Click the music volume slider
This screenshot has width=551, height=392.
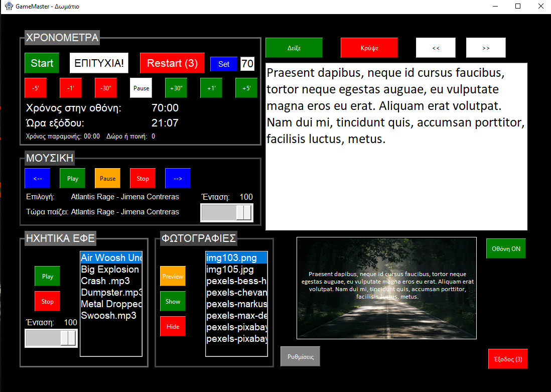click(227, 213)
